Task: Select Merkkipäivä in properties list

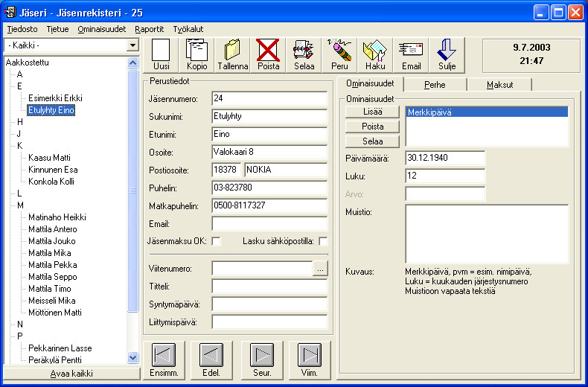Action: point(487,112)
